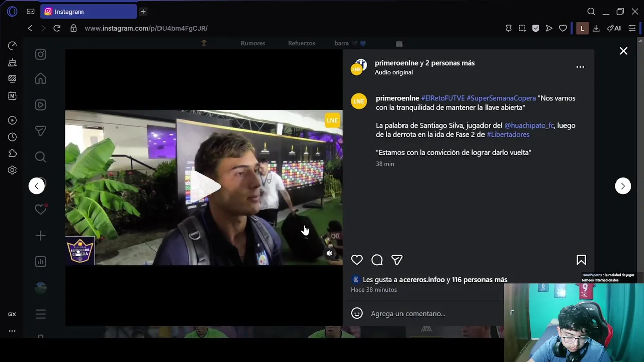Open the Audio original link
Image resolution: width=644 pixels, height=362 pixels.
click(393, 72)
